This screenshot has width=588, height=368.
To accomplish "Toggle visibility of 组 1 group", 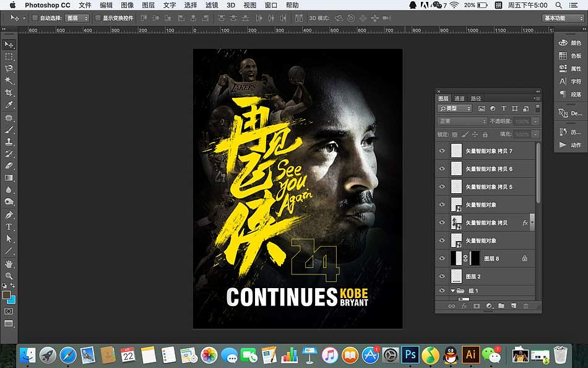I will coord(442,291).
